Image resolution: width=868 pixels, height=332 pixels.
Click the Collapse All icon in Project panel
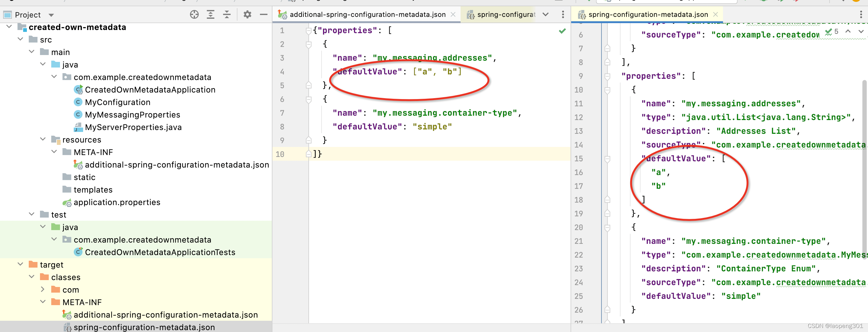coord(227,14)
